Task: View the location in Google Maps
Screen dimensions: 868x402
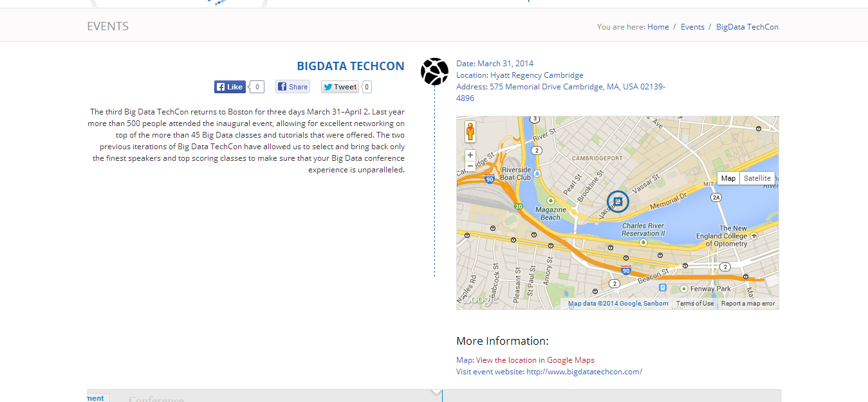Action: click(535, 360)
